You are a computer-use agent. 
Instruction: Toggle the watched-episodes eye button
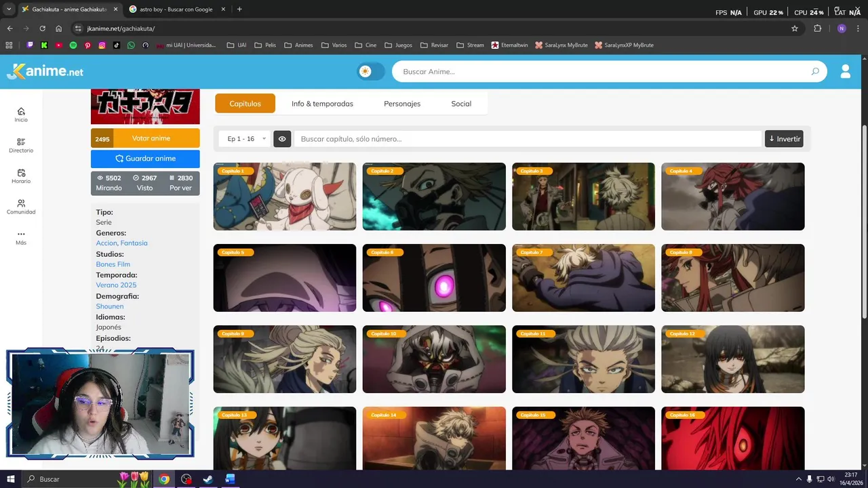[x=282, y=139]
